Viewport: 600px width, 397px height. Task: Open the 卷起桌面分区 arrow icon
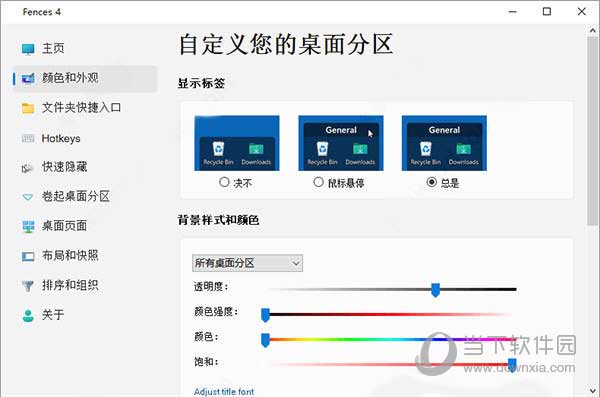pos(28,197)
